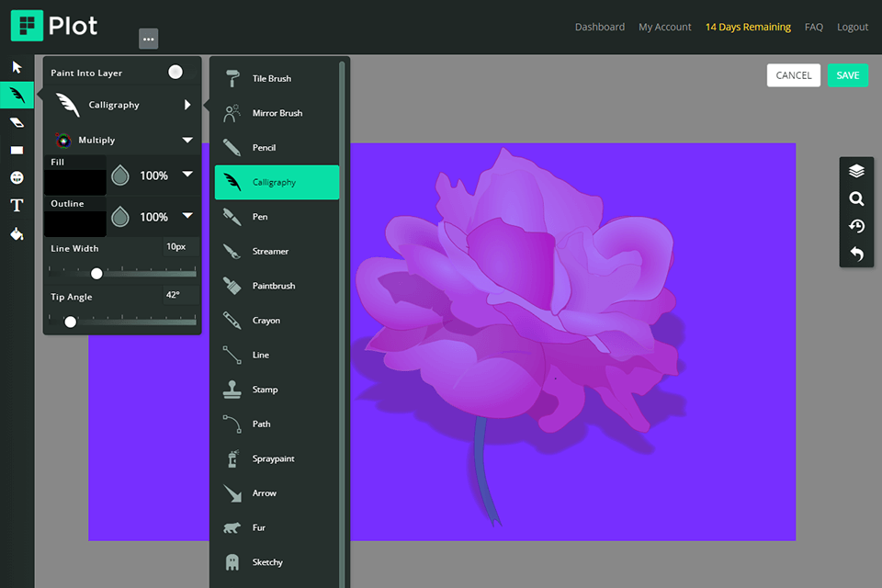
Task: Click the Line Width slider handle
Action: click(x=96, y=273)
